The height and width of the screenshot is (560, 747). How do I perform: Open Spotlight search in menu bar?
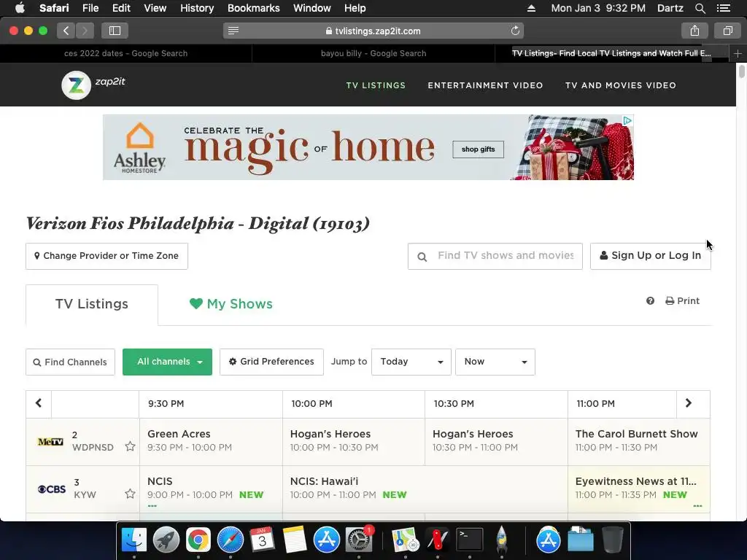pos(700,8)
